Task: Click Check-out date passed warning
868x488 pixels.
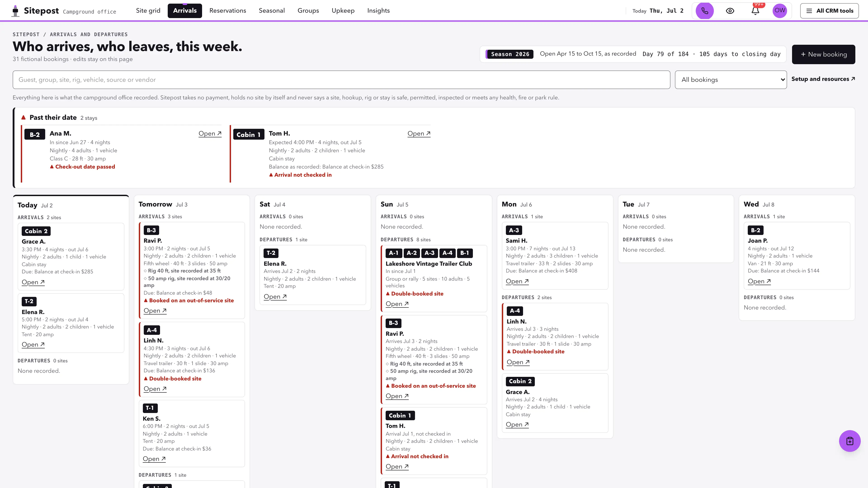Action: click(82, 167)
